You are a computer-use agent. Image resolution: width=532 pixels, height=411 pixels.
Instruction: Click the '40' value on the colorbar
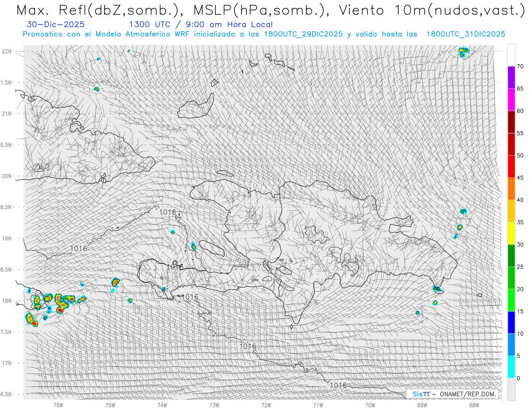(x=520, y=200)
